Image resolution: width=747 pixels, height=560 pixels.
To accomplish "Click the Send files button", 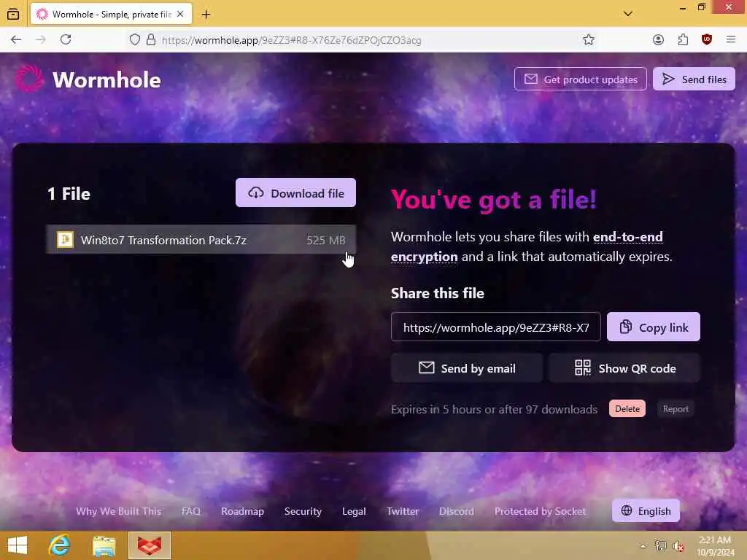I will point(694,79).
